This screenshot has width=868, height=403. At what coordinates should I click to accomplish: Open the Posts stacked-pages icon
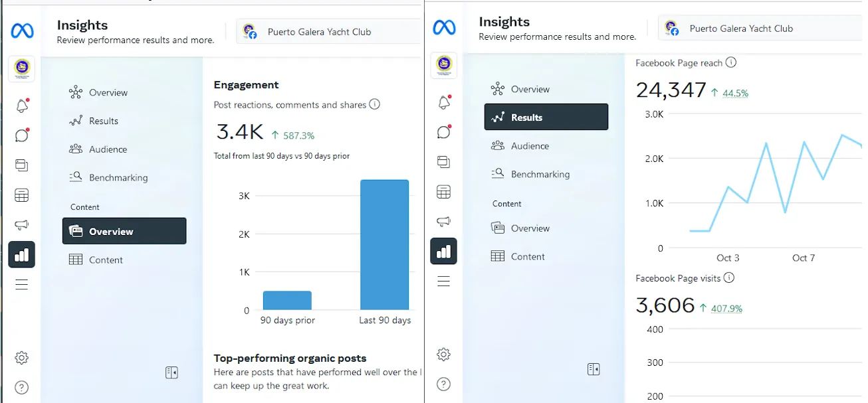22,165
